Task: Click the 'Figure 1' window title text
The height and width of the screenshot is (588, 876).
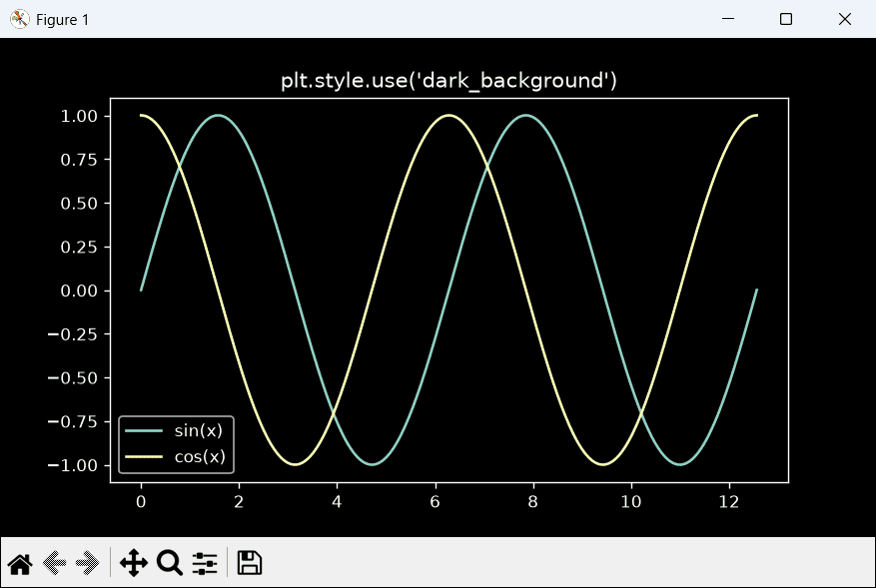Action: tap(62, 20)
